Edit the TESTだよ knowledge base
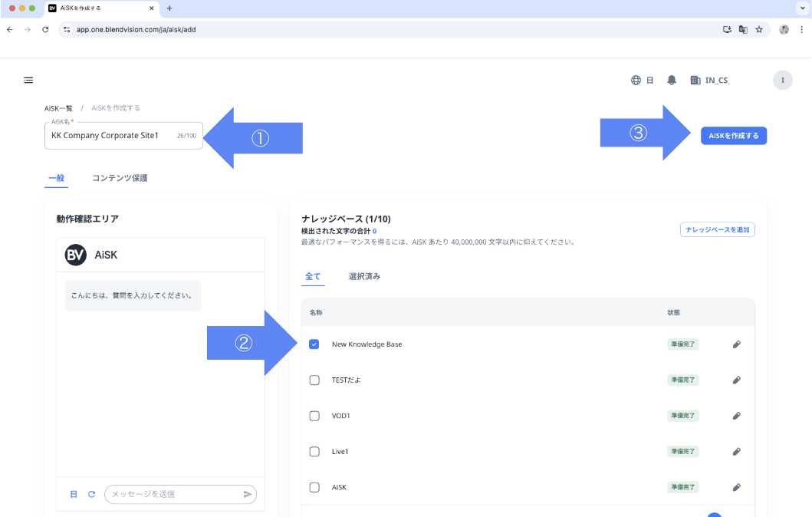Image resolution: width=812 pixels, height=517 pixels. tap(736, 380)
